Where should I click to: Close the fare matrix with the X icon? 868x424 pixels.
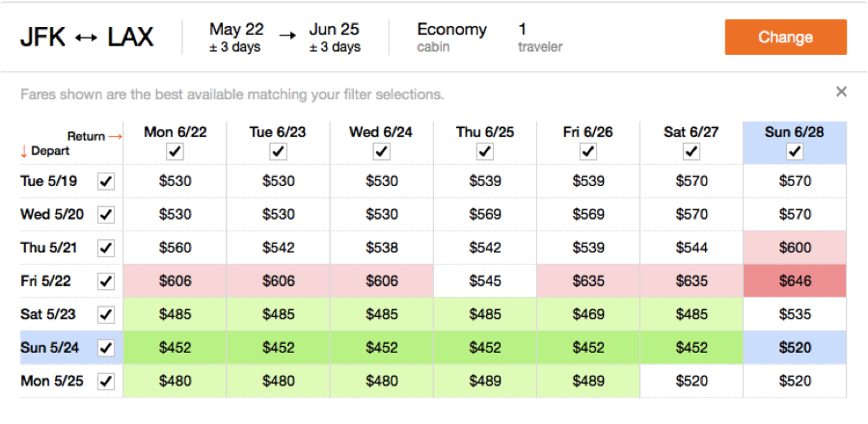click(x=841, y=92)
